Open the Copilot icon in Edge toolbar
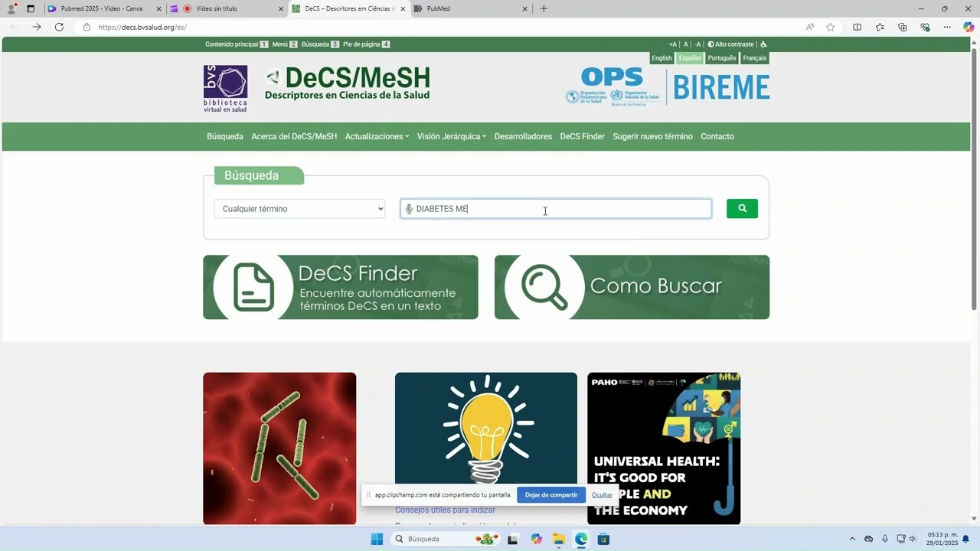Screen dimensions: 980x551 969,27
